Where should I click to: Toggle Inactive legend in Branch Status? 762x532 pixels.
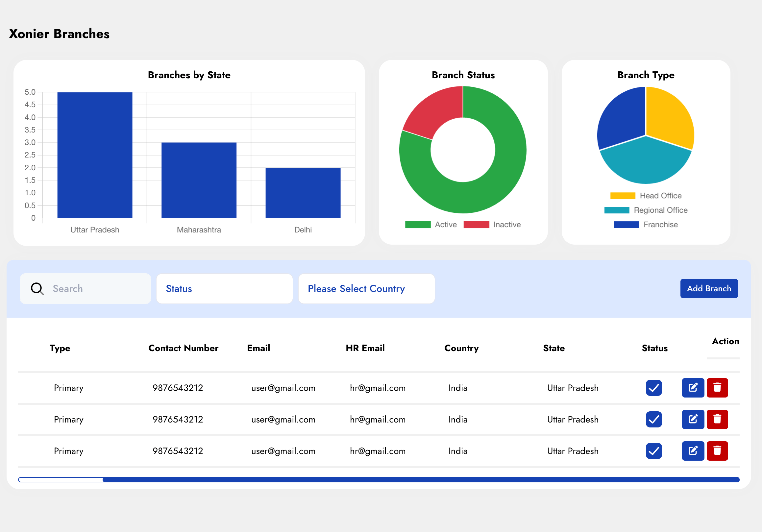click(x=492, y=225)
